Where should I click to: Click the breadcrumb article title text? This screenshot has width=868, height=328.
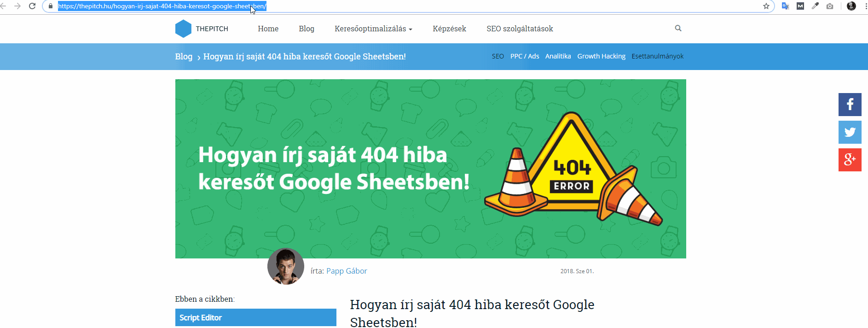pos(305,57)
